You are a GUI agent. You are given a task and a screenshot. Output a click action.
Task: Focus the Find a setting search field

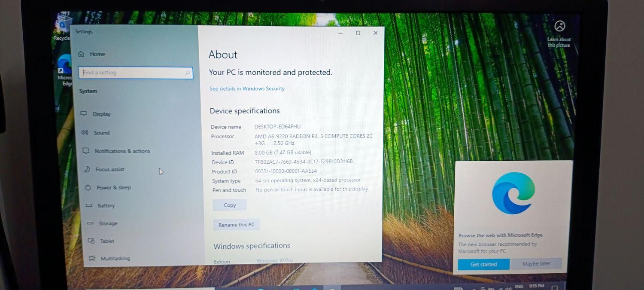coord(136,73)
